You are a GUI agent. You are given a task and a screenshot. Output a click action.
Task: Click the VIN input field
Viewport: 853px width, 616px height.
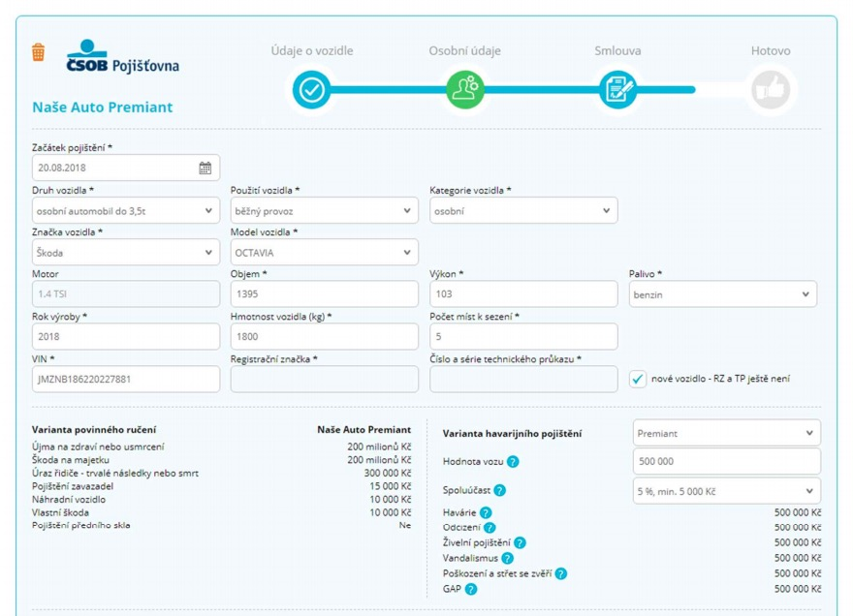[126, 379]
